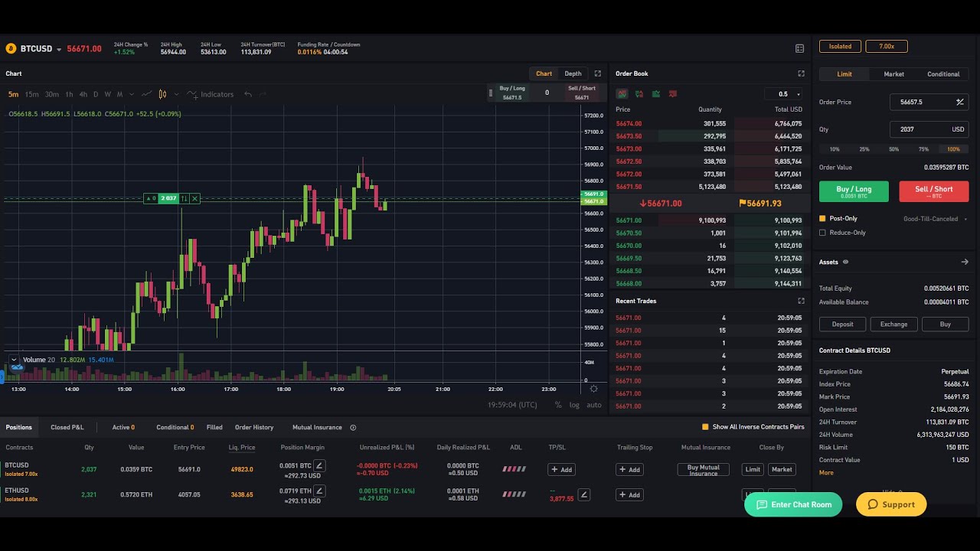Viewport: 980px width, 551px height.
Task: Expand Recent Trades to fullscreen
Action: (801, 301)
